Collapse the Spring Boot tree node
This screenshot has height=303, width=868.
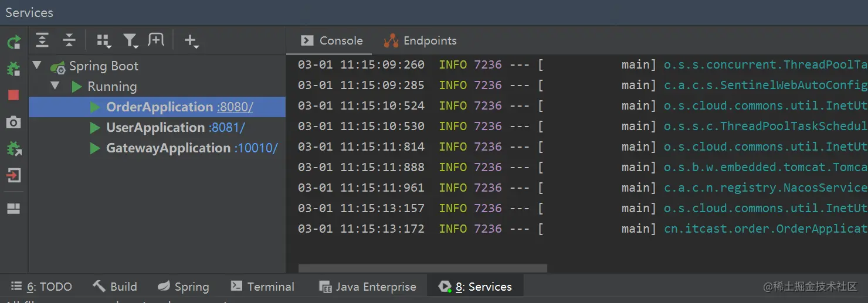coord(37,65)
